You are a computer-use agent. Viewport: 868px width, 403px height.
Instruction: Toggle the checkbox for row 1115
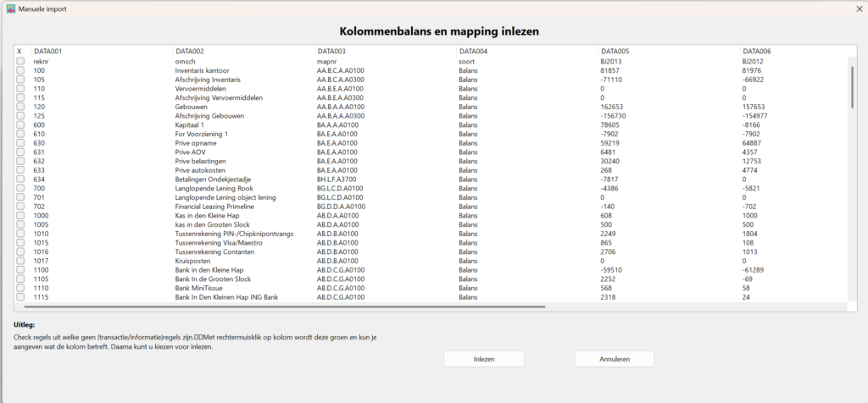pyautogui.click(x=20, y=298)
